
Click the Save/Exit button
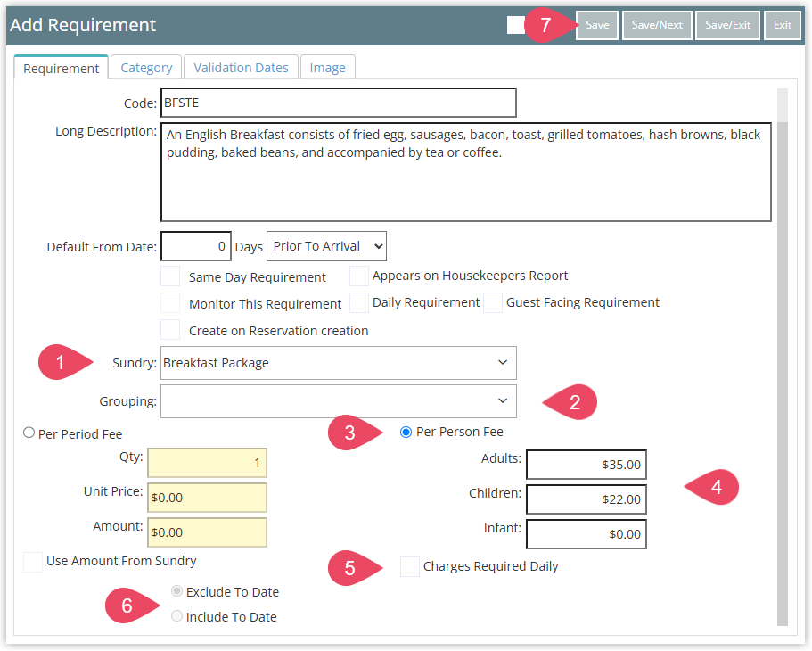(727, 25)
